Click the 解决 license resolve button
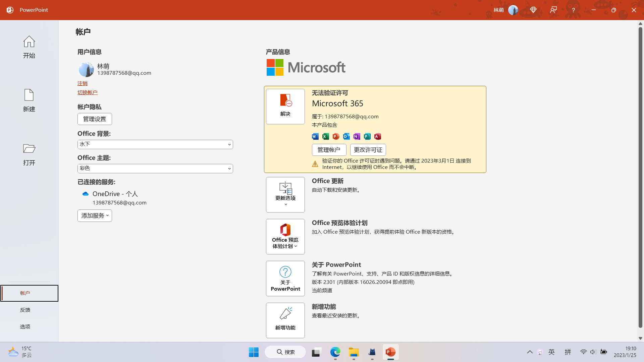Image resolution: width=644 pixels, height=362 pixels. [285, 107]
